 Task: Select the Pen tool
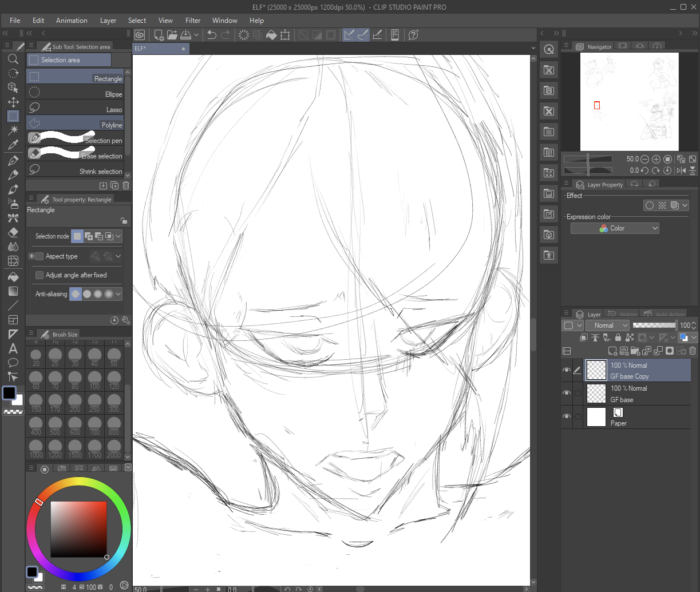click(13, 161)
